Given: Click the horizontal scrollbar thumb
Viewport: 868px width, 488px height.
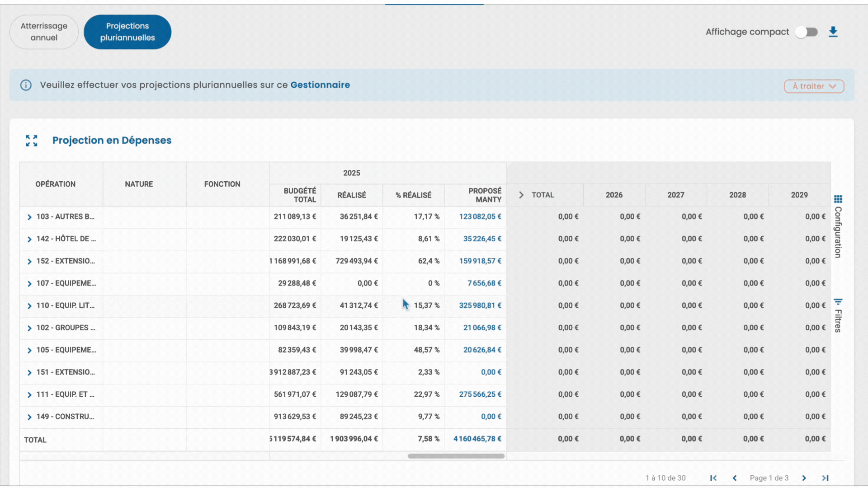Looking at the screenshot, I should click(x=456, y=456).
